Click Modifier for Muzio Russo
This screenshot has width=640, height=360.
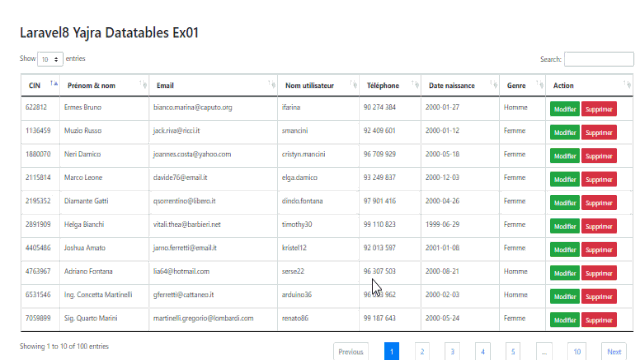564,133
